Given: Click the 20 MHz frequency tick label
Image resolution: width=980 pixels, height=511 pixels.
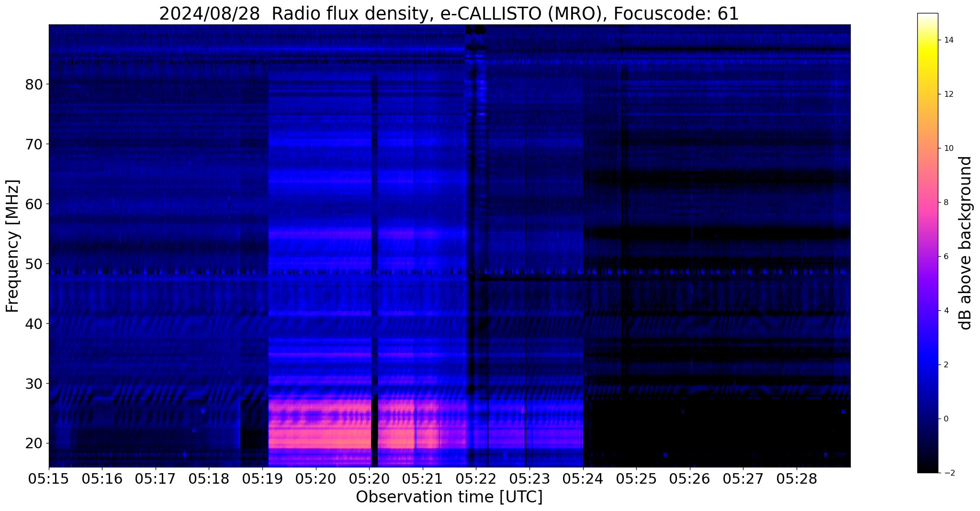Looking at the screenshot, I should click(34, 443).
